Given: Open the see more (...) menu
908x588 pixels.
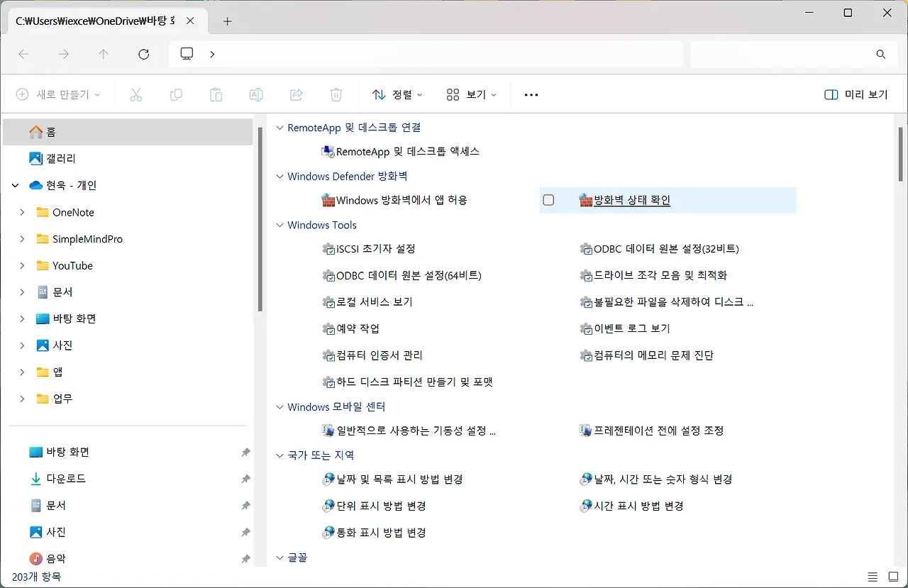Looking at the screenshot, I should [531, 94].
